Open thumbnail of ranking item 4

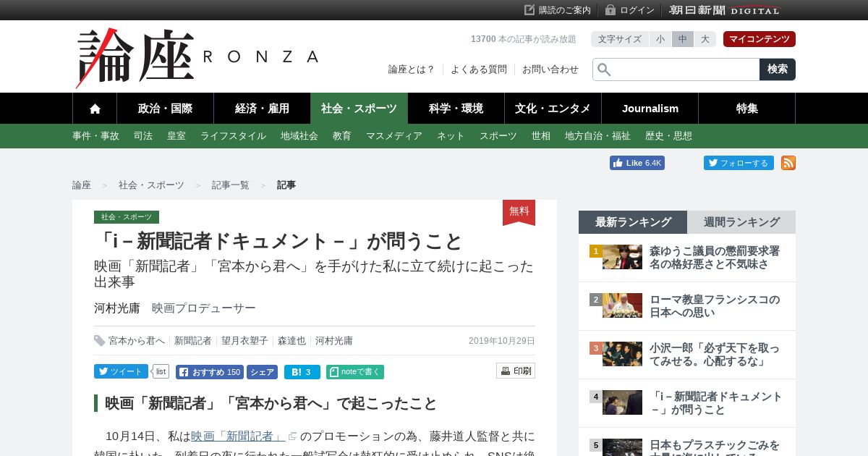(622, 402)
